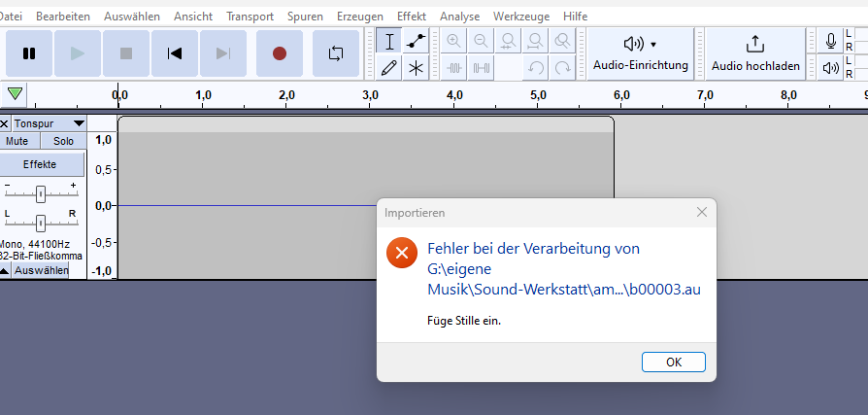Viewport: 868px width, 415px height.
Task: Collapse track with arrow beside Auswählen
Action: click(5, 270)
